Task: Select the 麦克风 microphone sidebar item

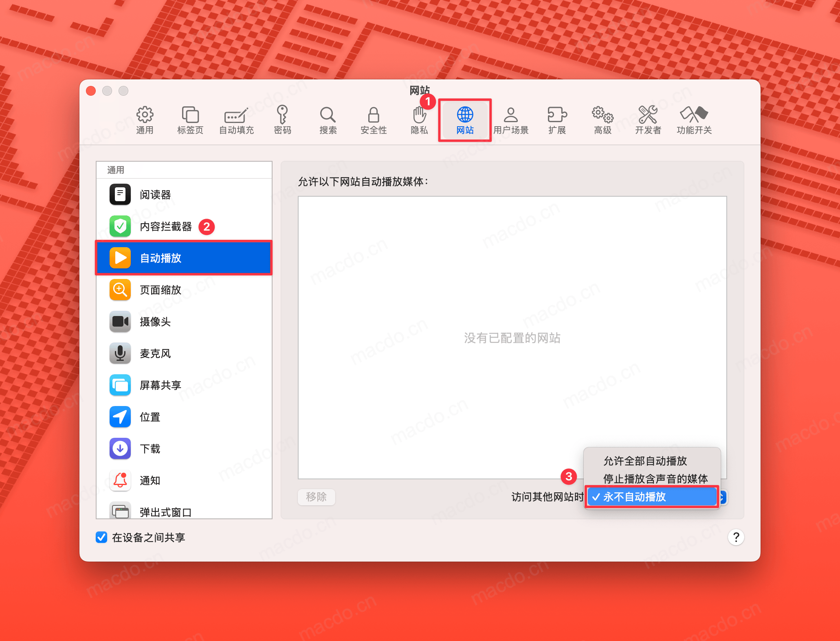Action: point(155,353)
